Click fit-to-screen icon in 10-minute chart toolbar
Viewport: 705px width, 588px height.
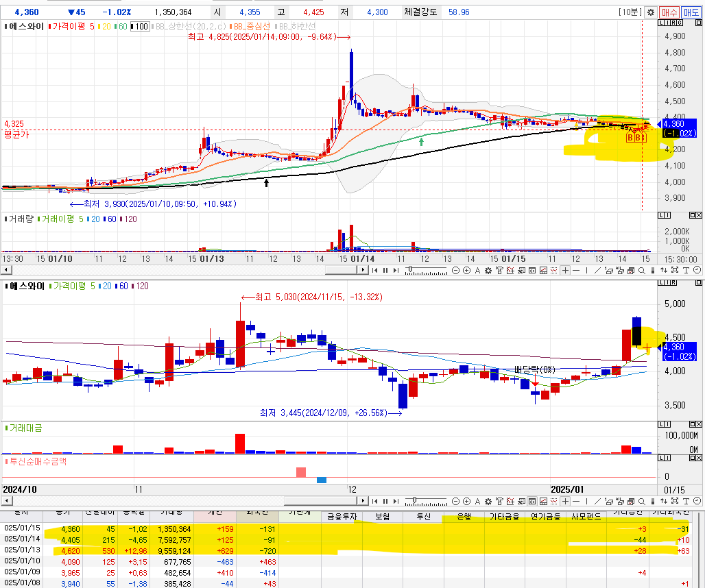coord(675,270)
